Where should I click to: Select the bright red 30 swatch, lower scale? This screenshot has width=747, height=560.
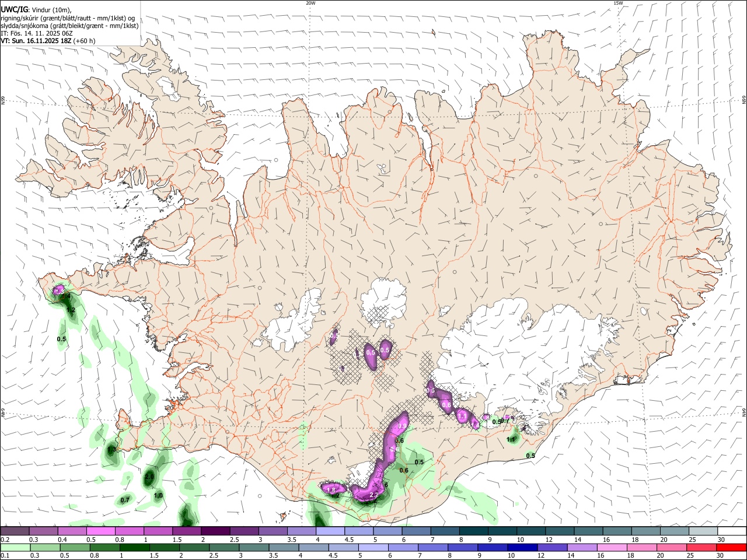point(731,547)
